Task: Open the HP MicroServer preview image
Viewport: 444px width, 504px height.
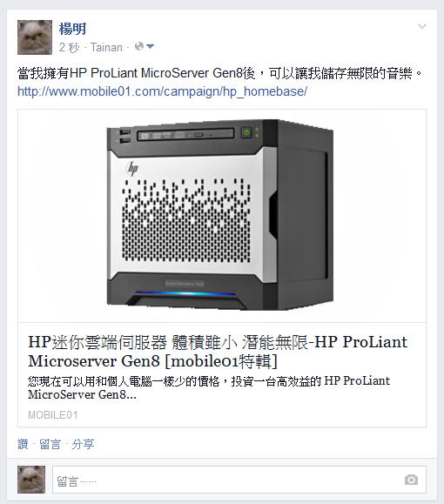Action: pos(222,216)
